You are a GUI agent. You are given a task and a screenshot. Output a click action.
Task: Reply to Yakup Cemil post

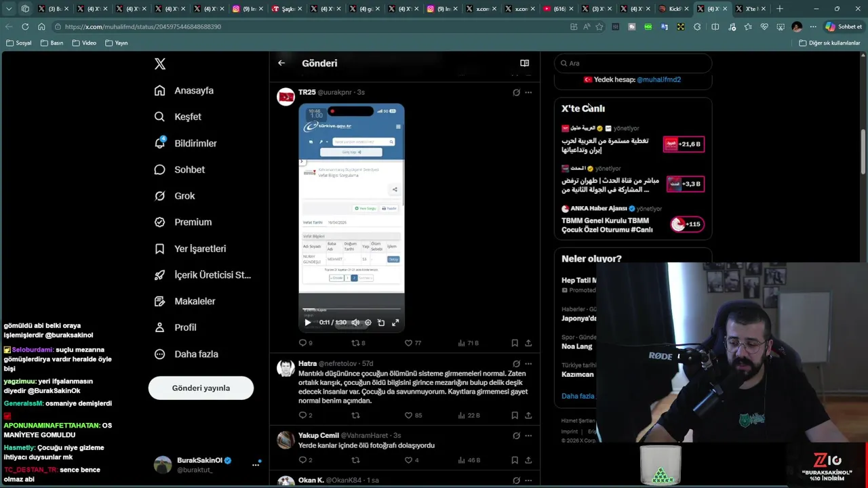(x=305, y=460)
